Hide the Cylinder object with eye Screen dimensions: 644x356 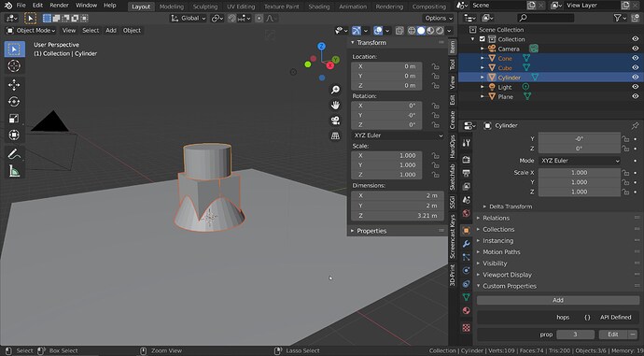point(635,78)
